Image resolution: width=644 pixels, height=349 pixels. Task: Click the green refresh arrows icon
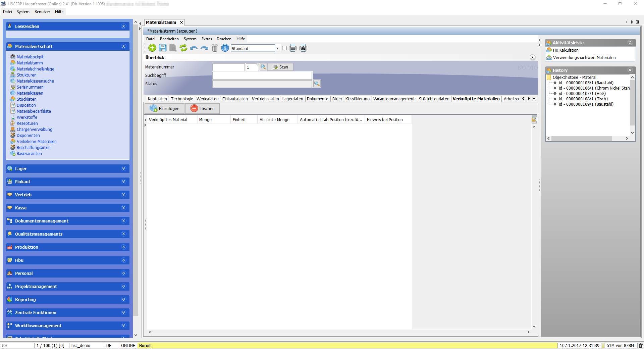pyautogui.click(x=183, y=48)
